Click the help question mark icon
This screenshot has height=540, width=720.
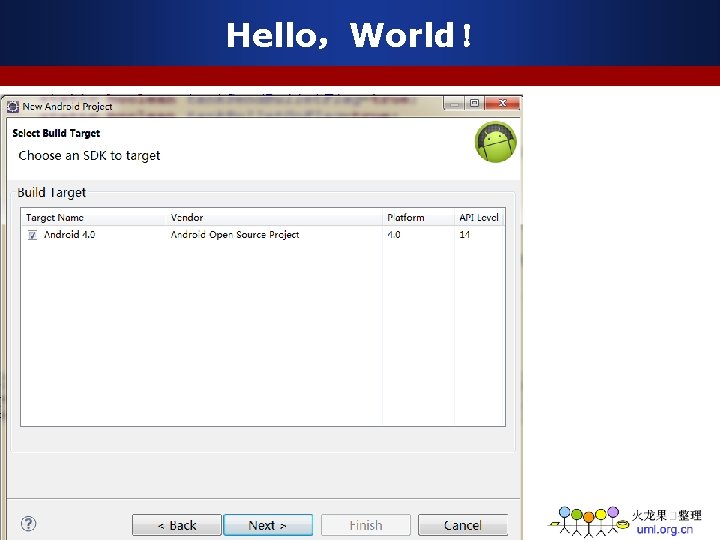[28, 523]
